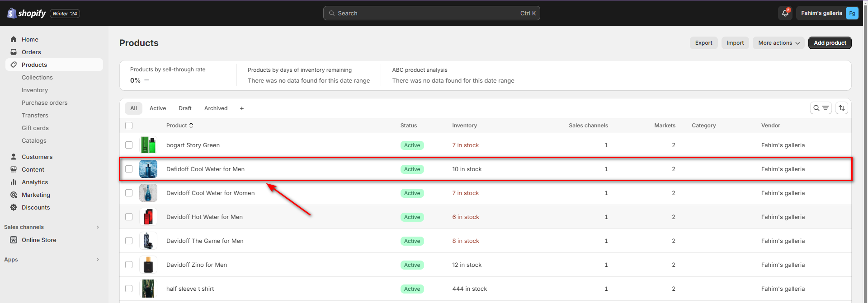Click the Shopify logo
The width and height of the screenshot is (868, 303).
(x=27, y=13)
